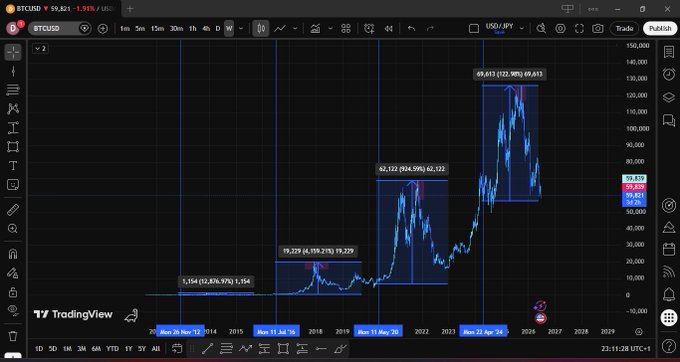Toggle Lock all drawings padlock
Screen dimensions: 680x362
click(x=13, y=292)
